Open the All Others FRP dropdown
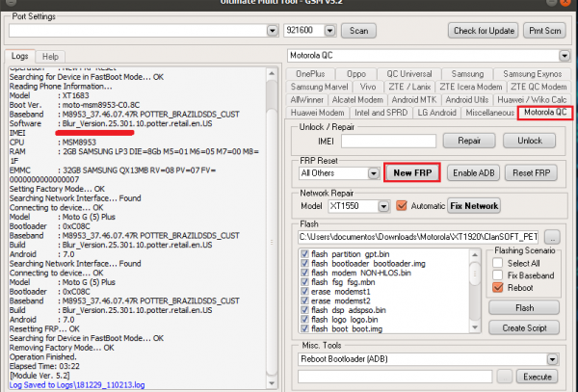This screenshot has width=578, height=392. (x=374, y=173)
